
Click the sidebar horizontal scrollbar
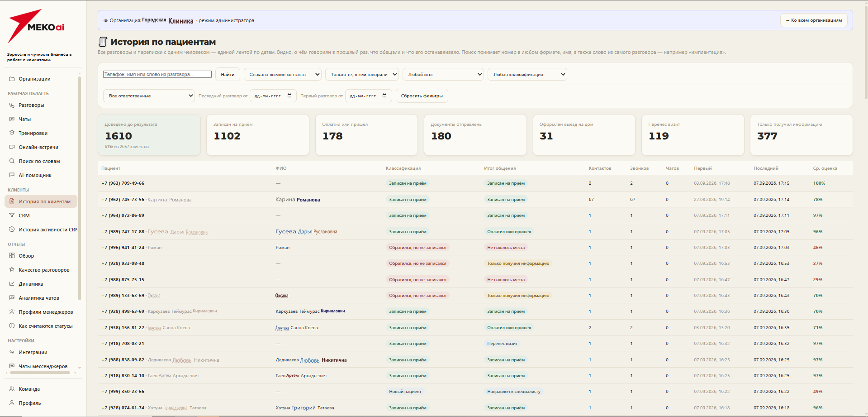40,373
